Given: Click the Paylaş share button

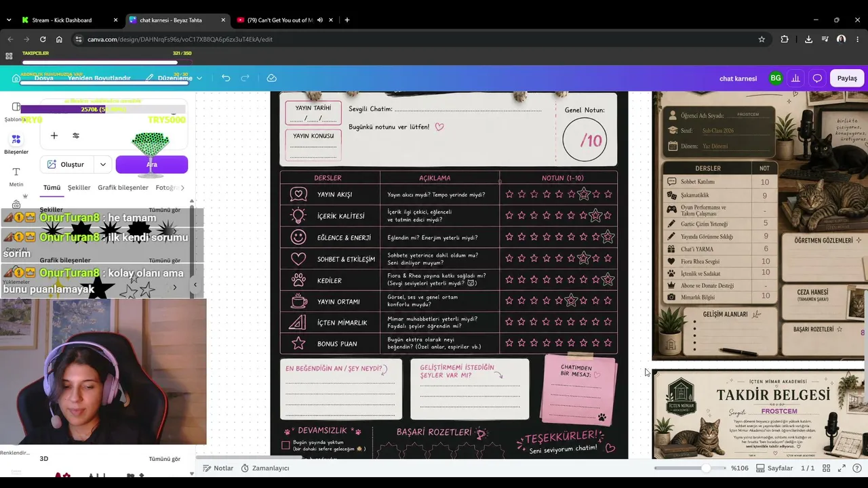Looking at the screenshot, I should pos(847,78).
